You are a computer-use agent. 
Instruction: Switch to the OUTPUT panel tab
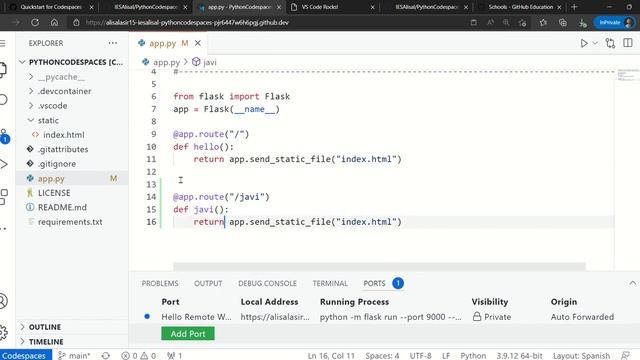pyautogui.click(x=208, y=283)
